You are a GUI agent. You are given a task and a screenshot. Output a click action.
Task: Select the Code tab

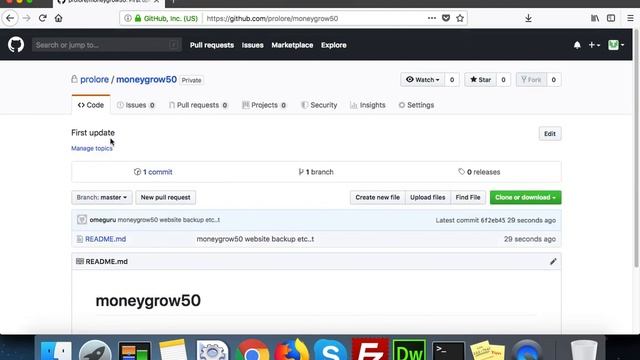click(91, 105)
